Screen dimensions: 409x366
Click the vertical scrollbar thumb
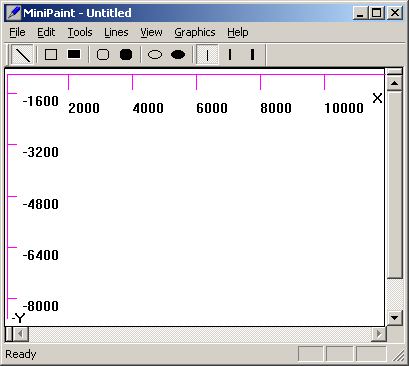pyautogui.click(x=395, y=184)
